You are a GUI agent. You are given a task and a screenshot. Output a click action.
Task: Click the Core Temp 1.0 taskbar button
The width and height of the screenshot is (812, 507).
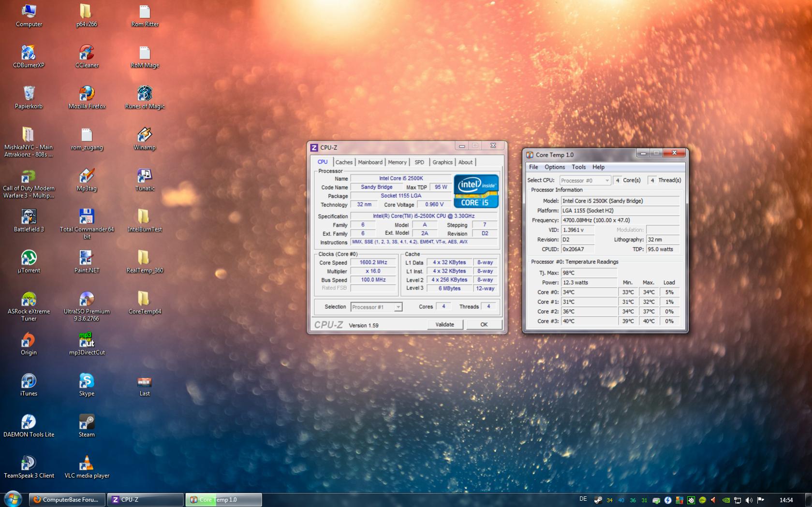(x=223, y=500)
